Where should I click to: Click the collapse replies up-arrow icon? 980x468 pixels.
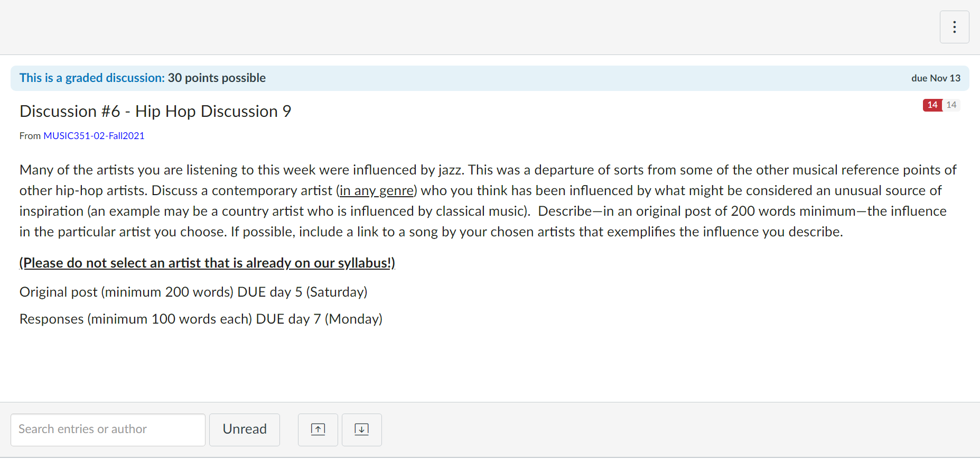tap(318, 429)
